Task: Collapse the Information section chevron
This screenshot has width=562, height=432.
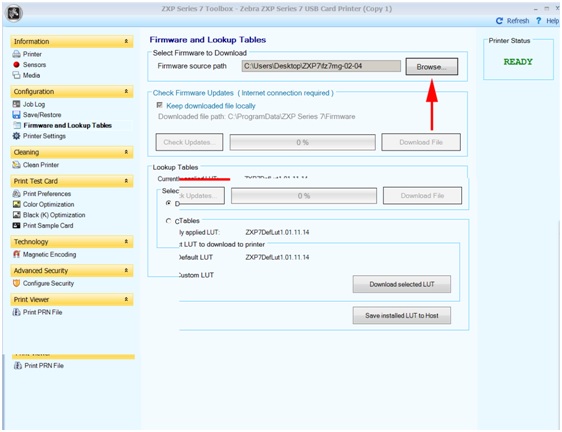Action: (x=126, y=42)
